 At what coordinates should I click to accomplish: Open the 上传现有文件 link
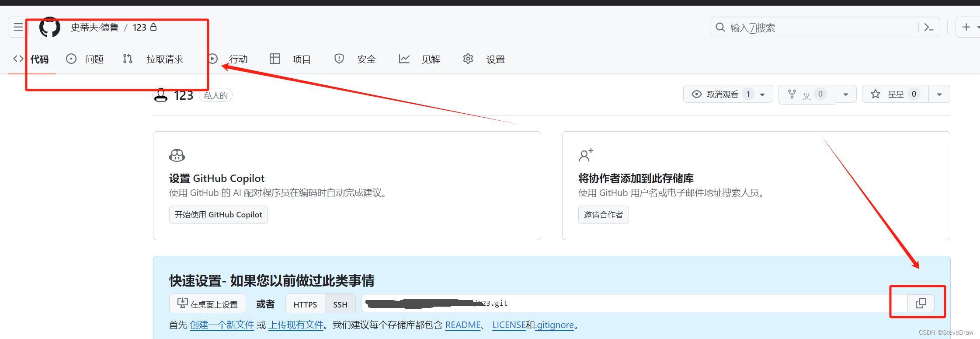coord(296,325)
